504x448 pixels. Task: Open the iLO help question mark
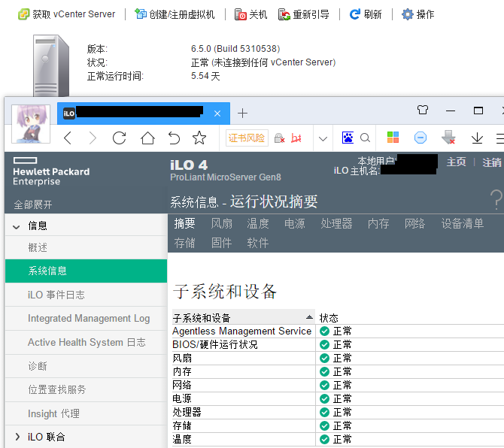496,199
